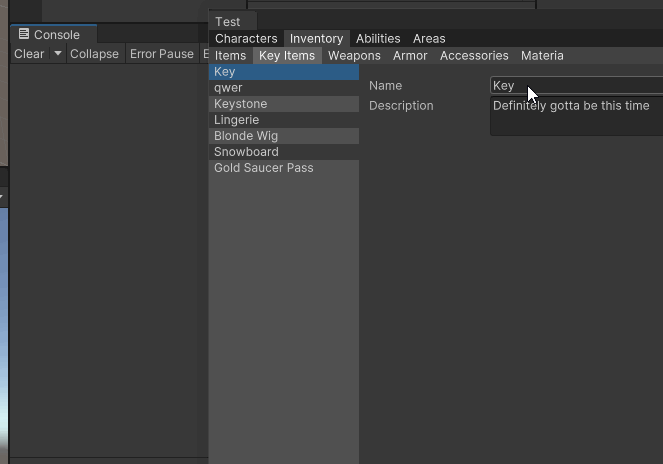Open the Key Items sub-tab

(x=287, y=55)
